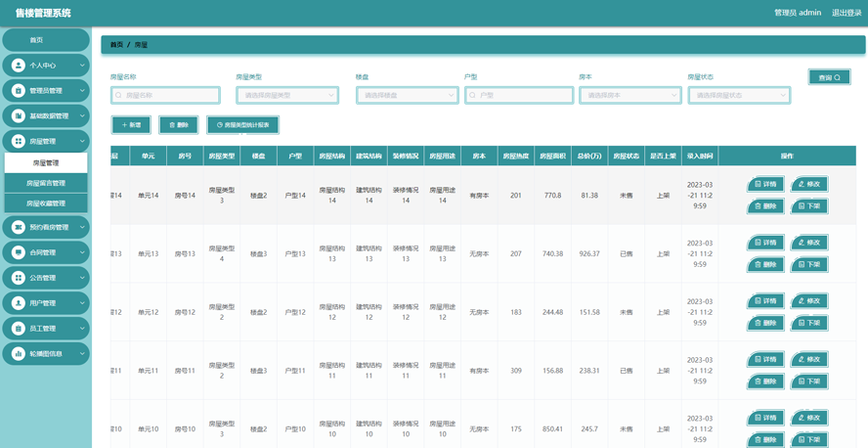868x448 pixels.
Task: Click the 轮播图信息 chart icon
Action: click(19, 353)
